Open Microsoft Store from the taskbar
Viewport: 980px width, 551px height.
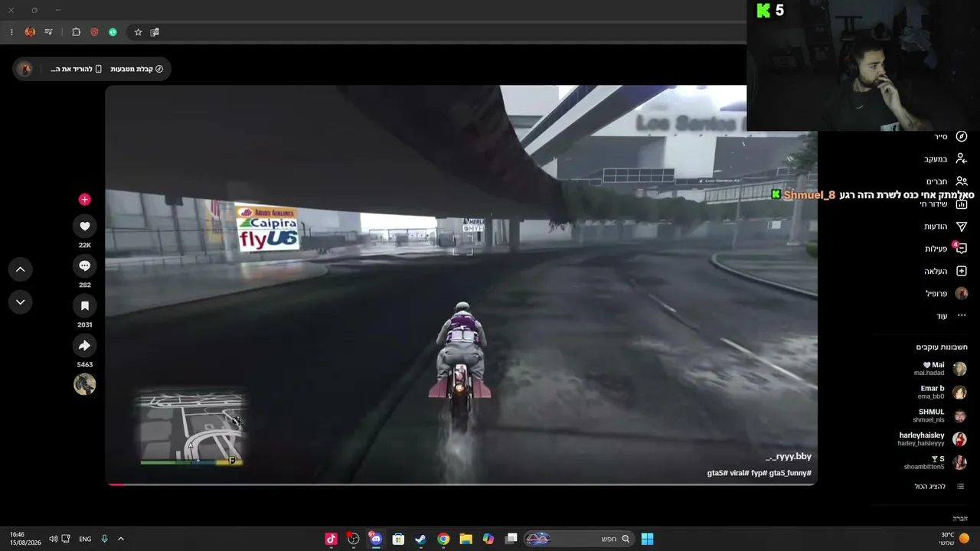pos(398,539)
